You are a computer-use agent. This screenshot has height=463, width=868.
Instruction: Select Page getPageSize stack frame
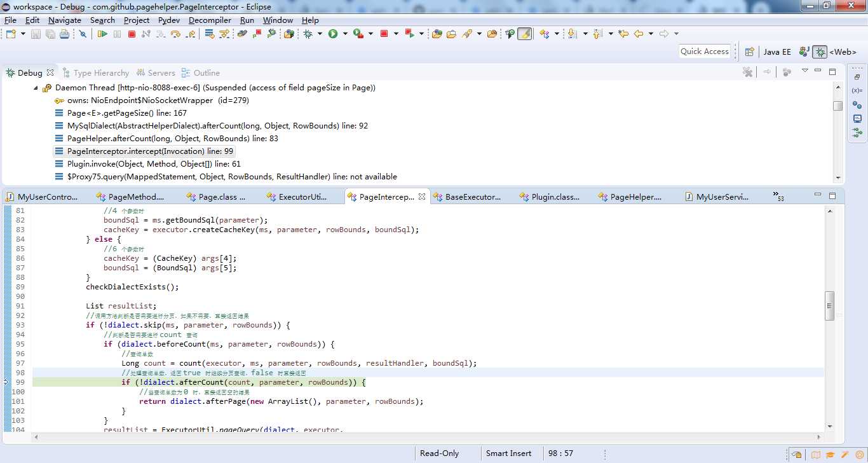click(121, 113)
